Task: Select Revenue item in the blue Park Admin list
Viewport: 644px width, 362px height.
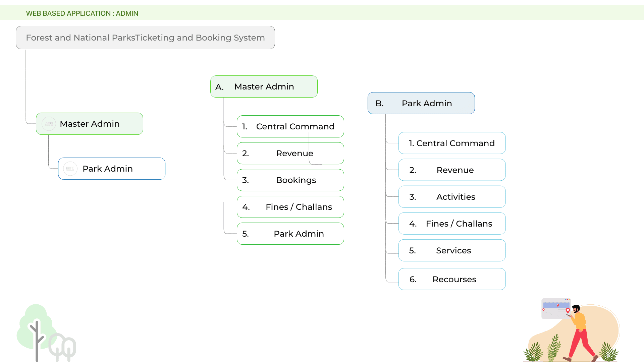Action: click(x=452, y=170)
